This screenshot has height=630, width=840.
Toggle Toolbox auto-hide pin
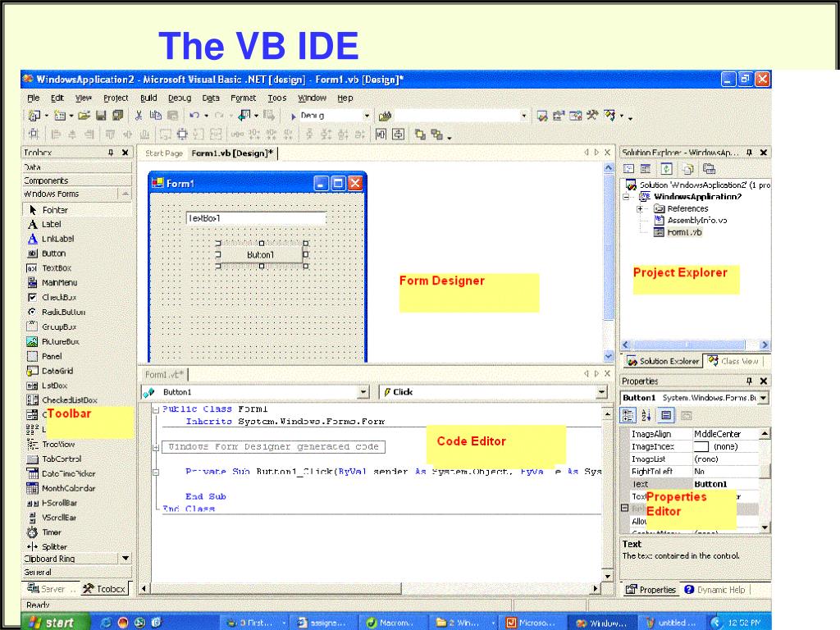(x=111, y=153)
